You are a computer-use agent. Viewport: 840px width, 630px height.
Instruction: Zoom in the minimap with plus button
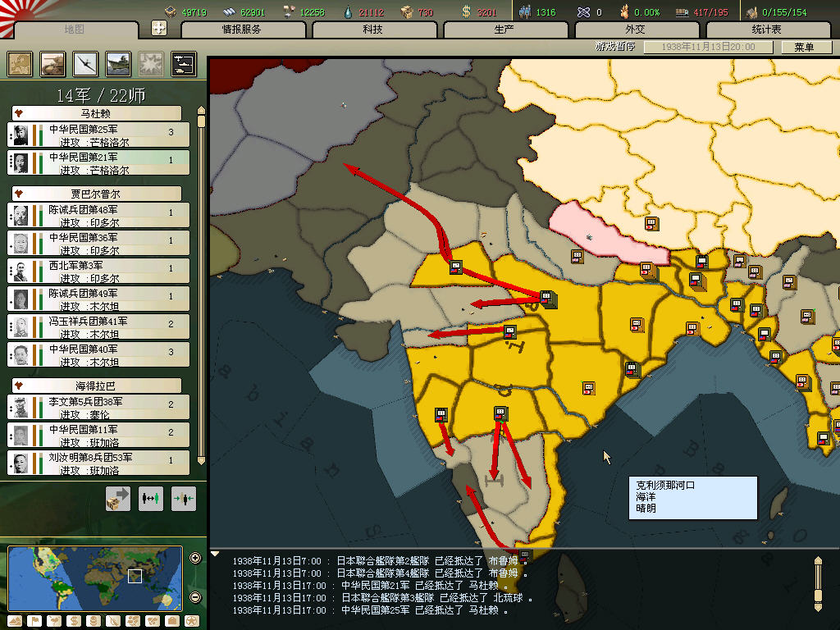coord(195,559)
